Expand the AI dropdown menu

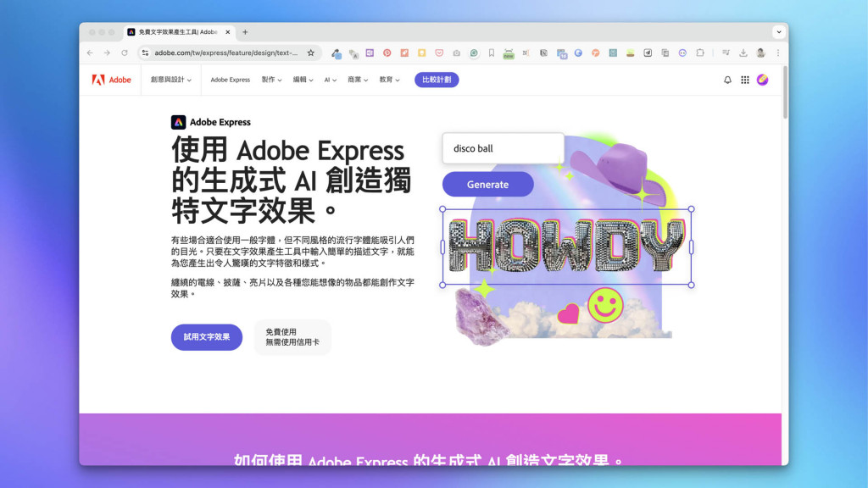pos(330,80)
